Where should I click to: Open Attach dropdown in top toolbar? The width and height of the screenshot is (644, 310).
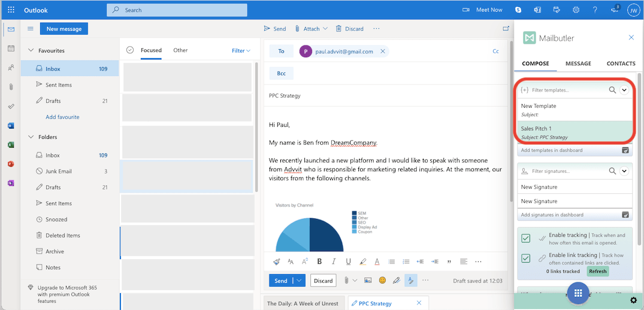pos(325,29)
